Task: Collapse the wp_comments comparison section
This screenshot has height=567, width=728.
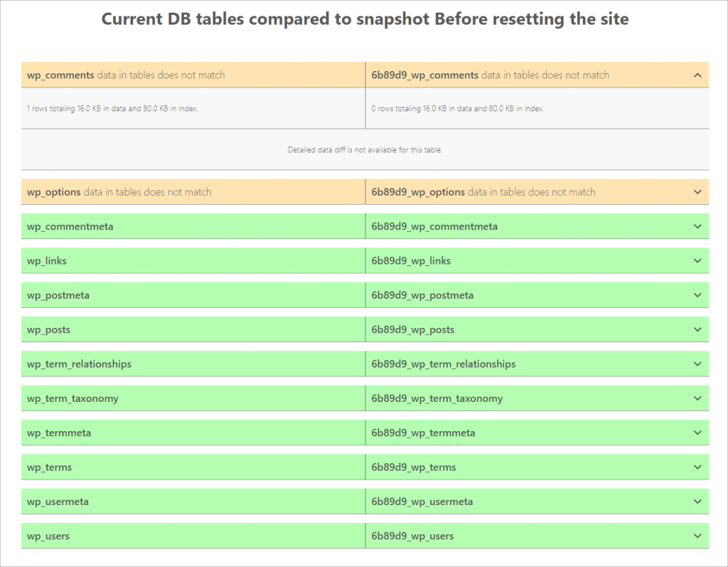Action: point(697,75)
